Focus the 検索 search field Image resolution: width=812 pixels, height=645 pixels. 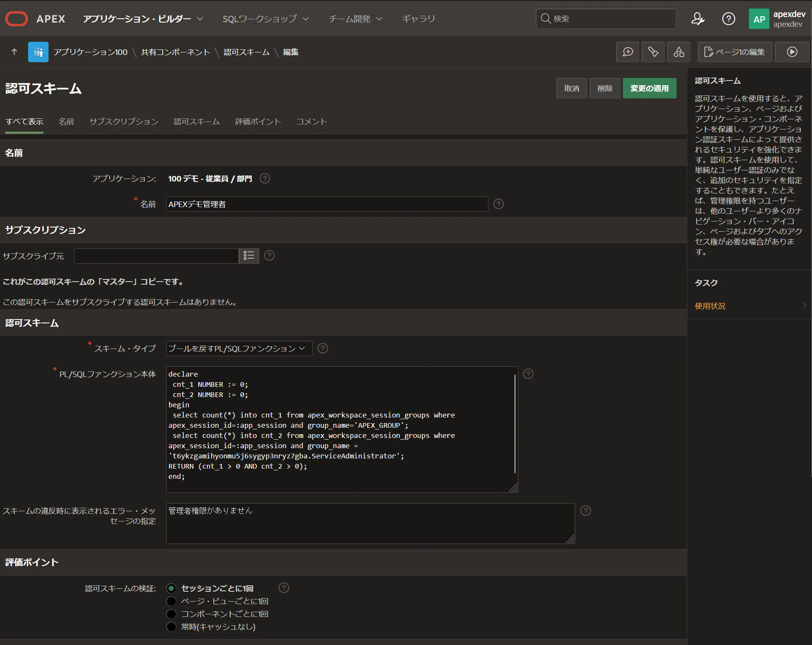tap(606, 19)
